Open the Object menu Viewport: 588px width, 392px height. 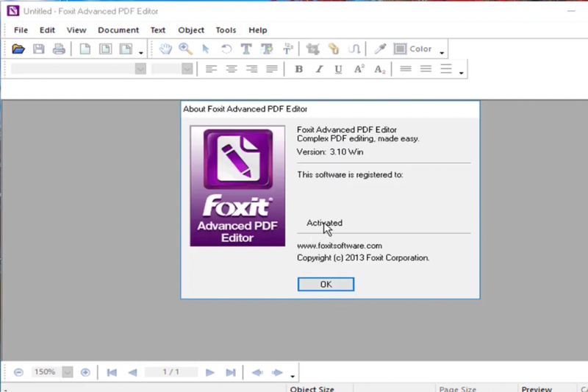[x=191, y=30]
